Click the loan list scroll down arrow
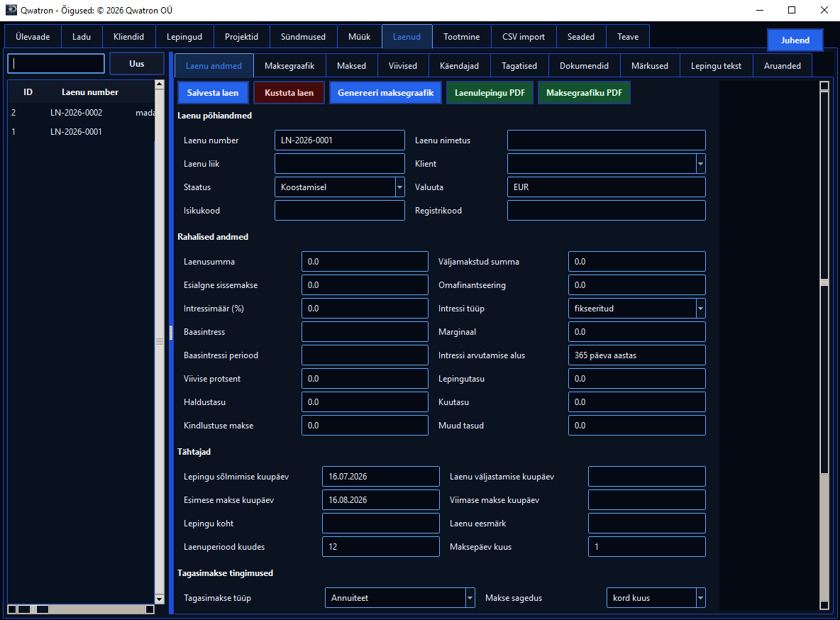The width and height of the screenshot is (840, 620). coord(159,599)
